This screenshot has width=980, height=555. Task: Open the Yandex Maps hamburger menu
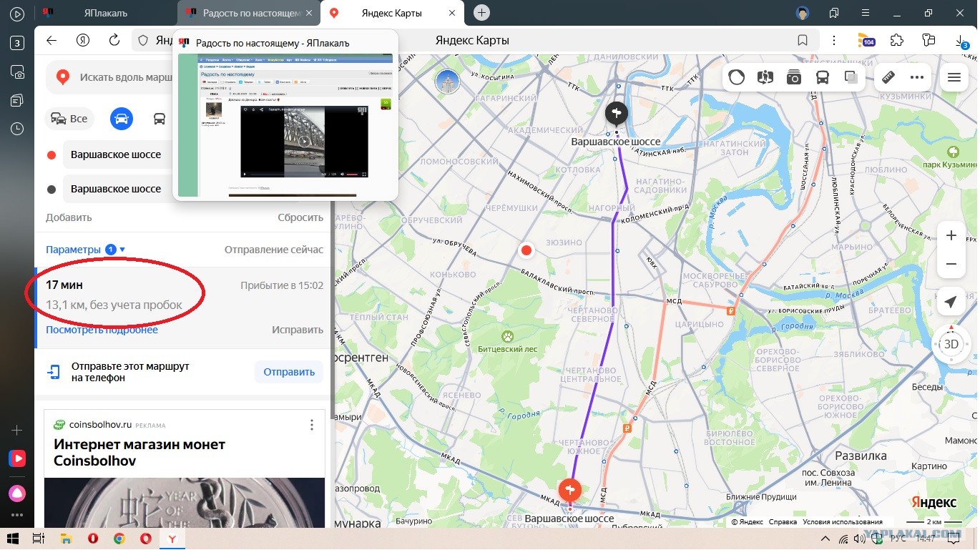[x=954, y=78]
